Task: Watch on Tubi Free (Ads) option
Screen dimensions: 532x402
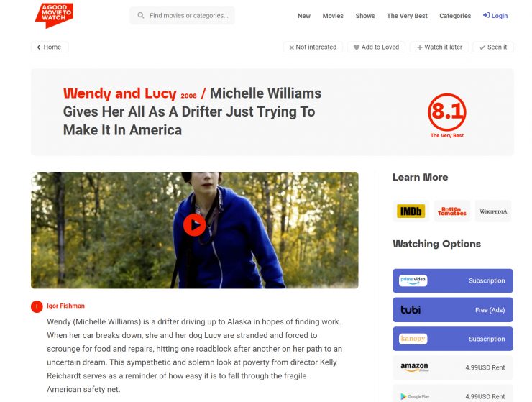Action: [453, 310]
